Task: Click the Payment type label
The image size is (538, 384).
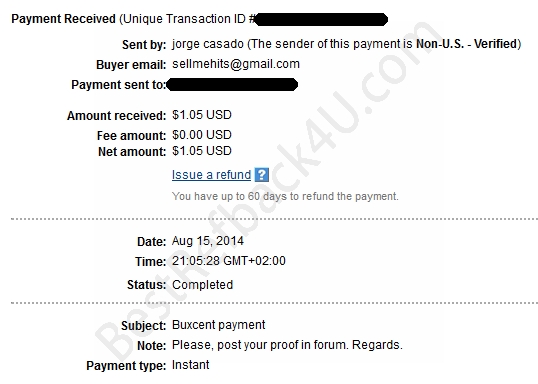Action: [126, 366]
